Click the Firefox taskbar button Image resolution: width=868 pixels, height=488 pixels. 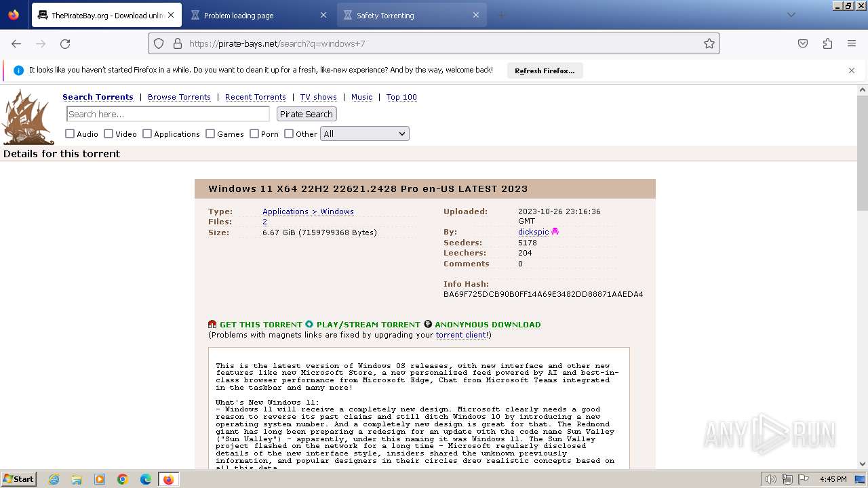pos(168,479)
